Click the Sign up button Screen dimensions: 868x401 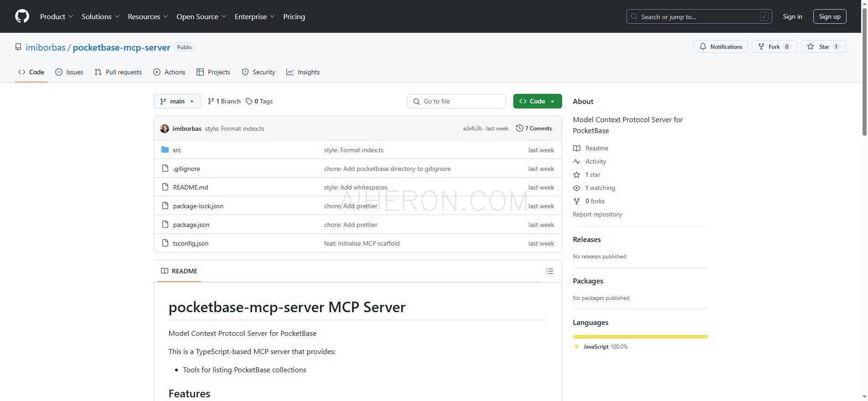(x=830, y=16)
